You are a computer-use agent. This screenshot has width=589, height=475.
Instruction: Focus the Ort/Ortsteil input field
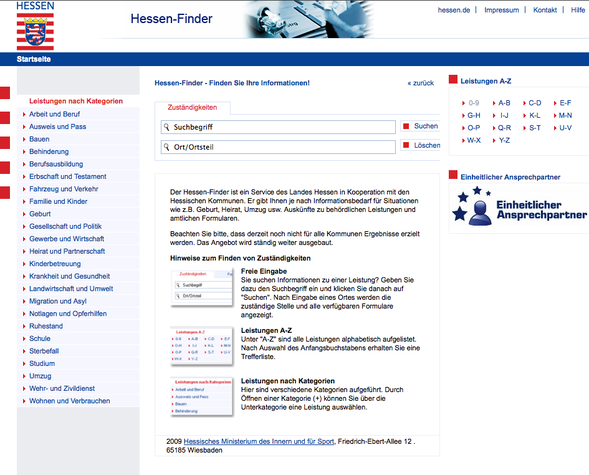(278, 147)
